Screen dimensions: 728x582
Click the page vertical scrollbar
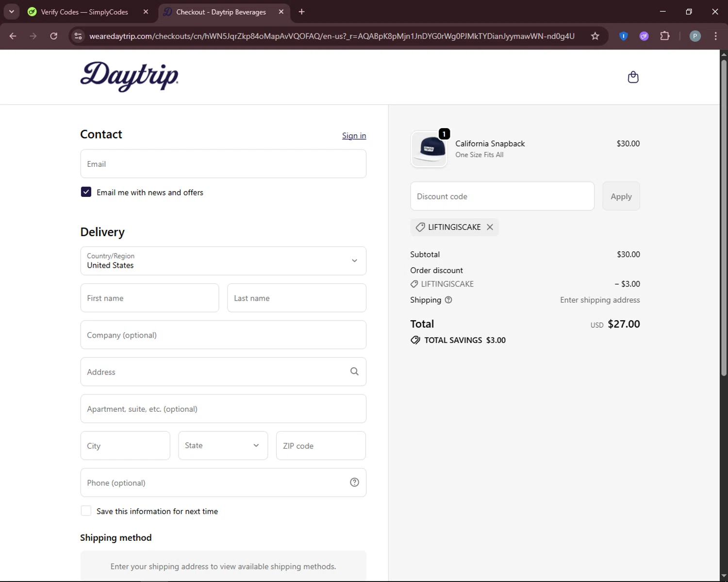[724, 217]
